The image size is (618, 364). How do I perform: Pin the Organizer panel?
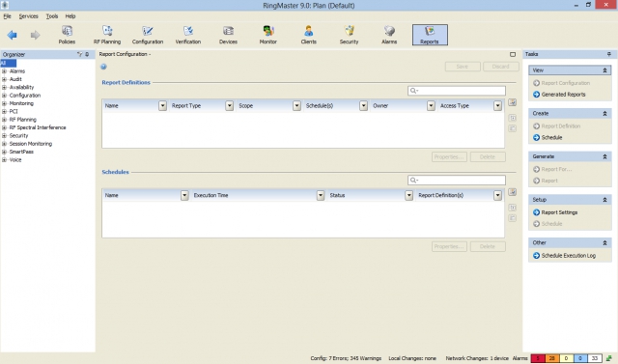click(87, 54)
